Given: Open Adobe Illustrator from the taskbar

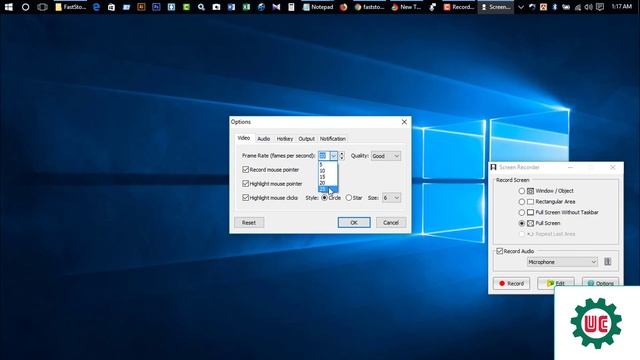Looking at the screenshot, I should pos(141,7).
